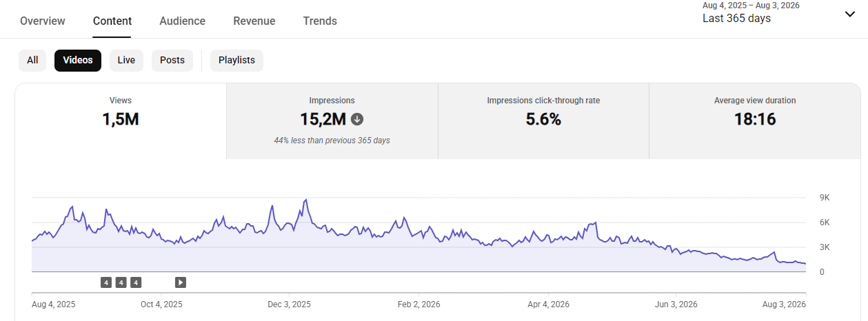The width and height of the screenshot is (868, 321).
Task: Select the Trends tab
Action: pyautogui.click(x=320, y=21)
